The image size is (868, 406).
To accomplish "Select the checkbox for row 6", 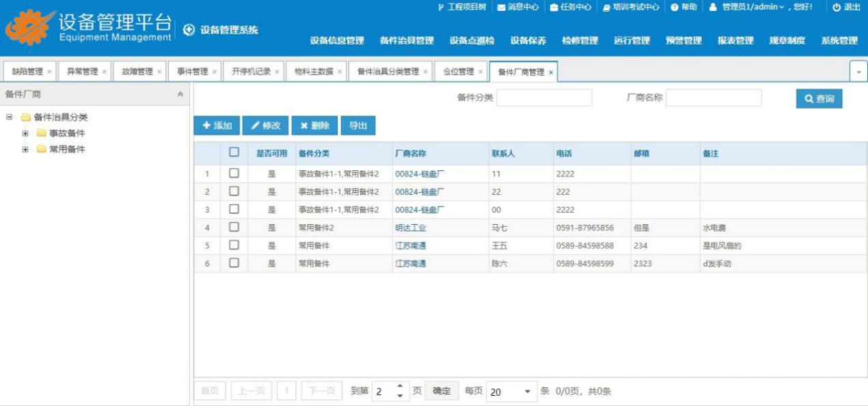I will point(234,264).
